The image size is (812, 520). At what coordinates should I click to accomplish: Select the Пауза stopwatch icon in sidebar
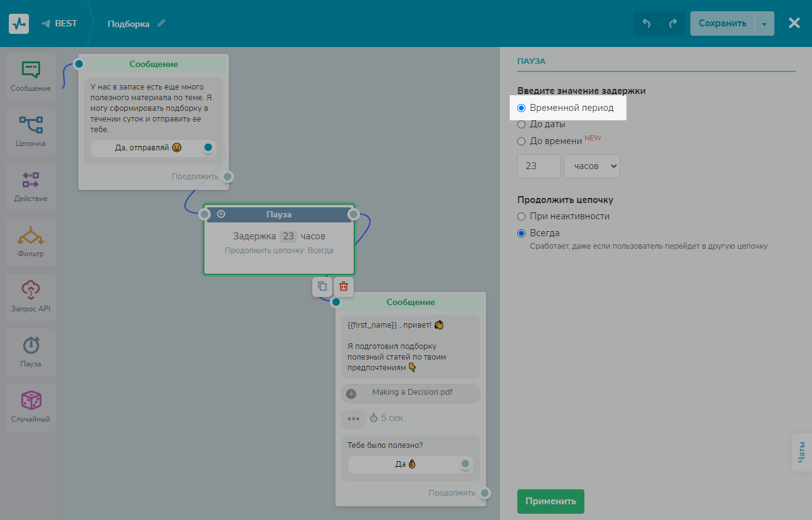[x=31, y=346]
